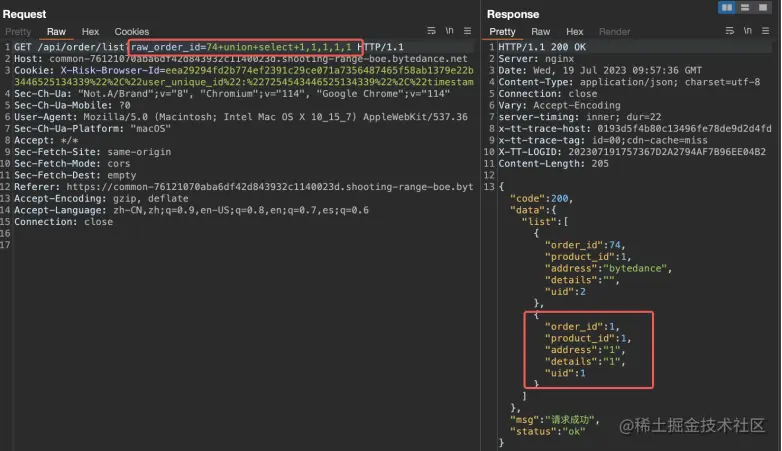The height and width of the screenshot is (451, 782).
Task: Click Sec-Fetch-Site: same-origin line
Action: 92,152
